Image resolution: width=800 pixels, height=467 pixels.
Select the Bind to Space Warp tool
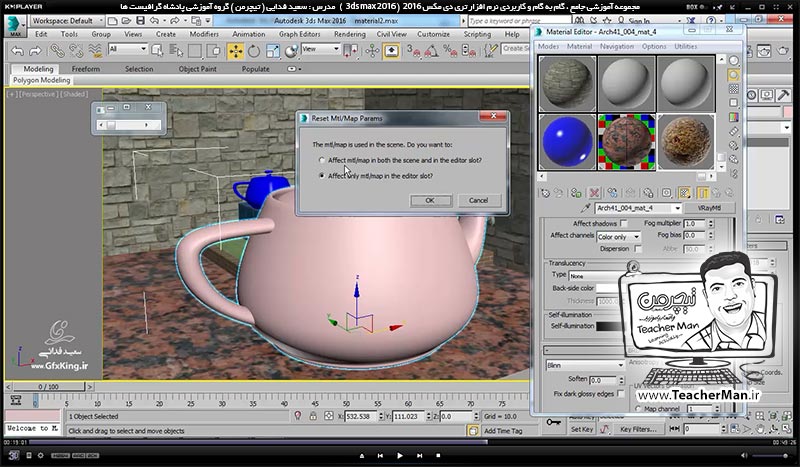click(x=95, y=51)
